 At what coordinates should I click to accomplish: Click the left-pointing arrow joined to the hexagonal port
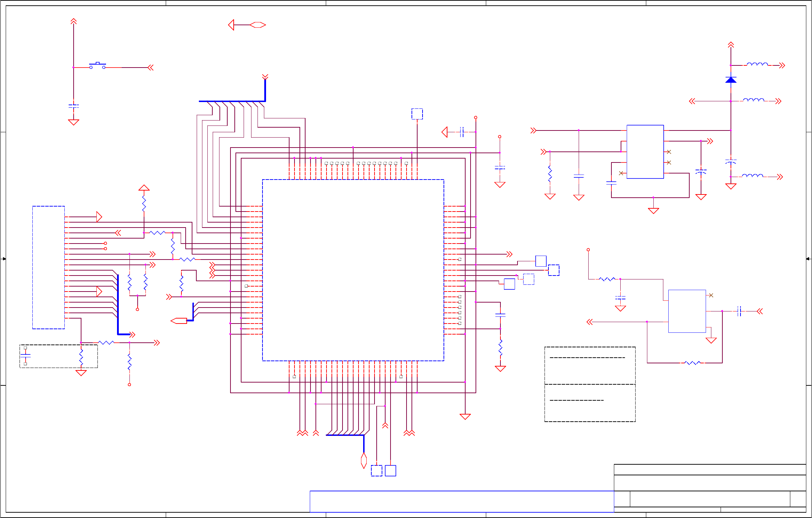coord(231,25)
